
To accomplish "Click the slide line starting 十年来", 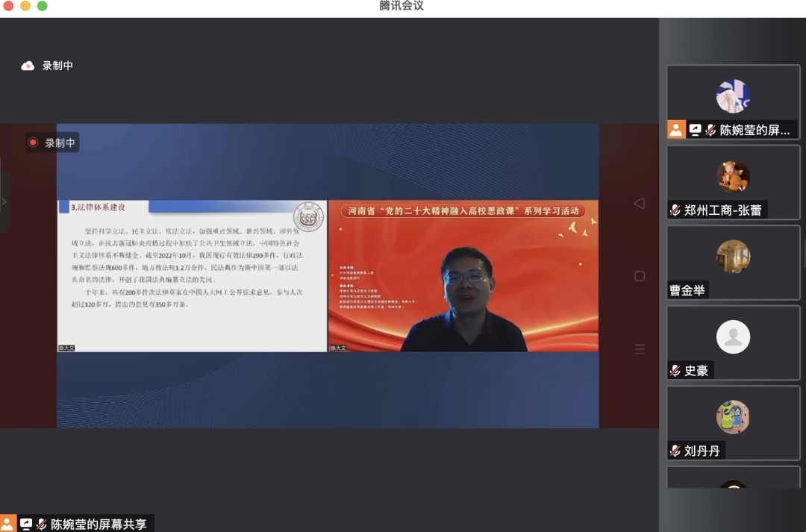I will (x=194, y=292).
